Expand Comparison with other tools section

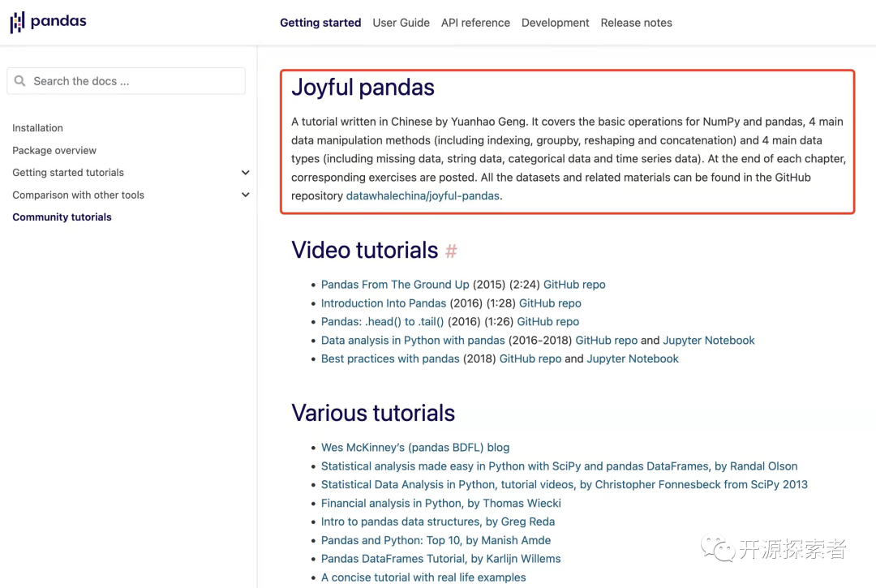245,195
